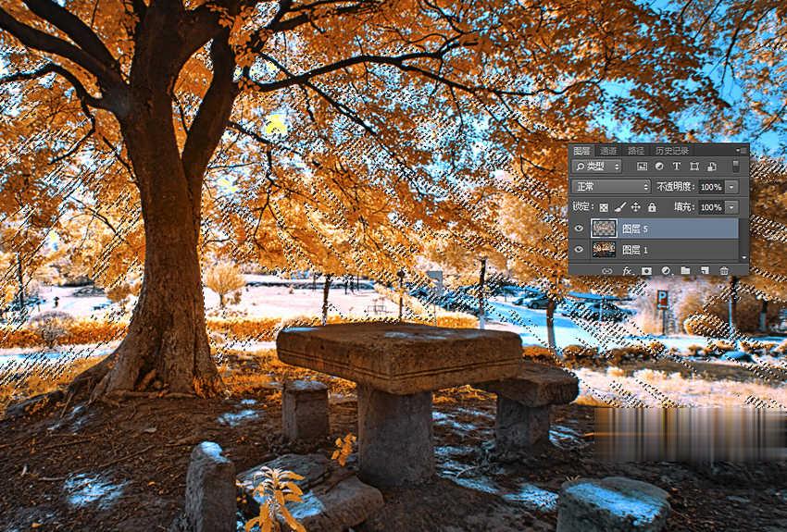This screenshot has width=787, height=532.
Task: Create a new layer group folder
Action: coord(685,270)
